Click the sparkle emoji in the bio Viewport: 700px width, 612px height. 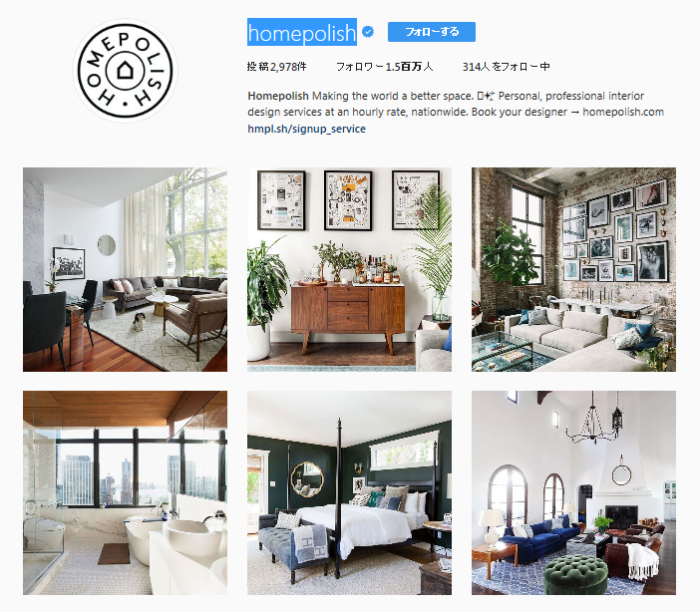tap(489, 96)
